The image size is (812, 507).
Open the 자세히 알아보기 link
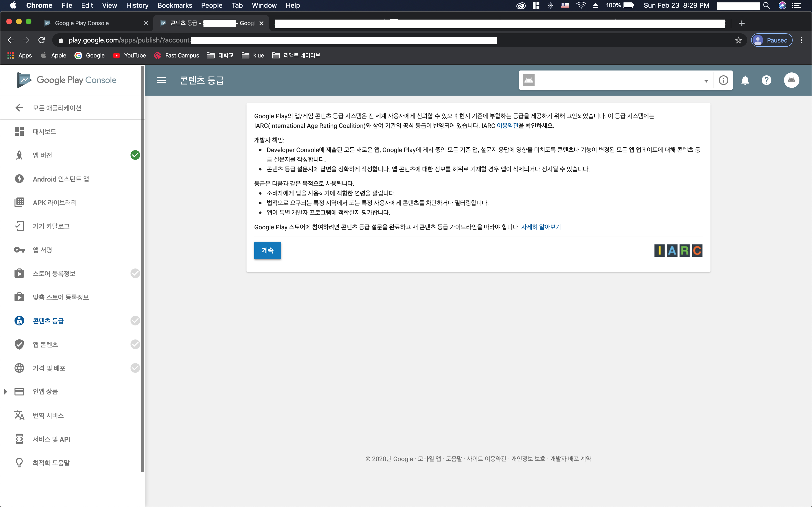tap(541, 227)
